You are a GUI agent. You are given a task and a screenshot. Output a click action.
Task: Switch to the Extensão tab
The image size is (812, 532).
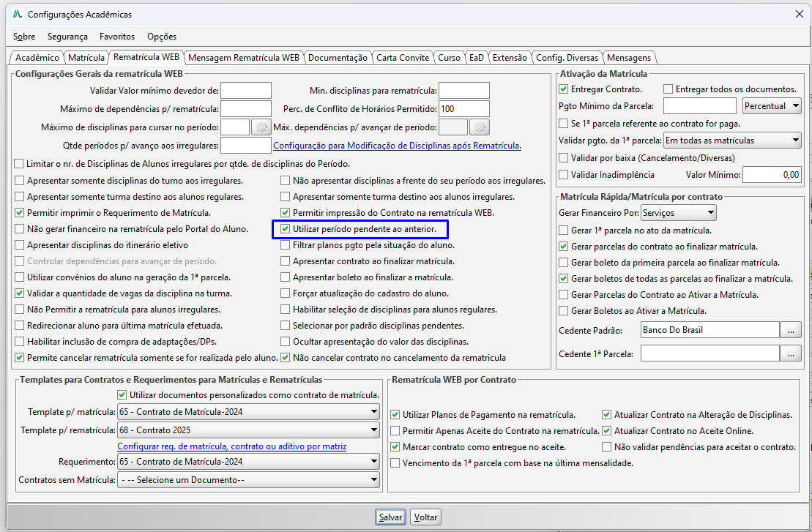510,57
